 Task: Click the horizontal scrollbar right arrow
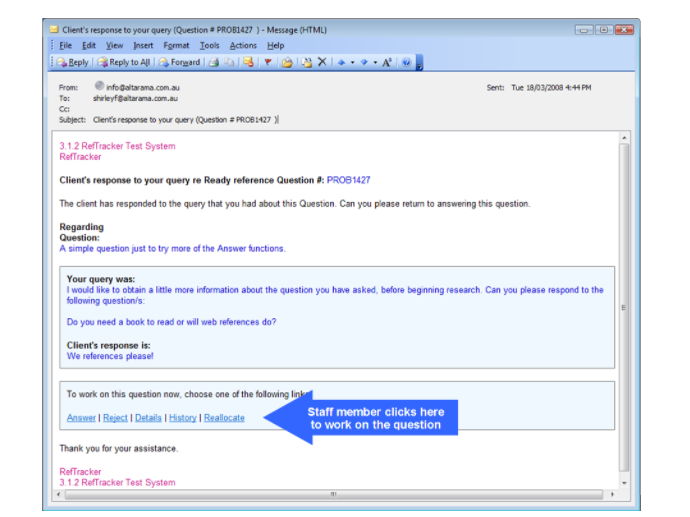tap(612, 495)
